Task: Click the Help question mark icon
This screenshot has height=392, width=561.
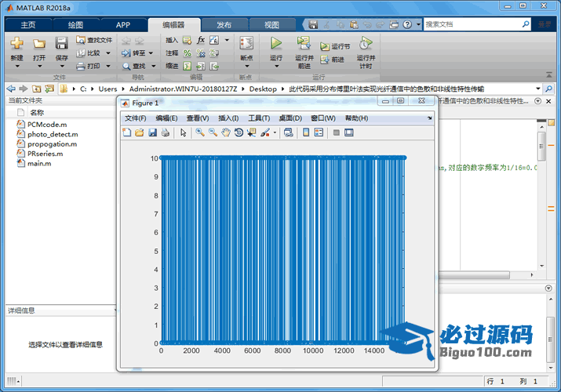Action: pyautogui.click(x=407, y=24)
